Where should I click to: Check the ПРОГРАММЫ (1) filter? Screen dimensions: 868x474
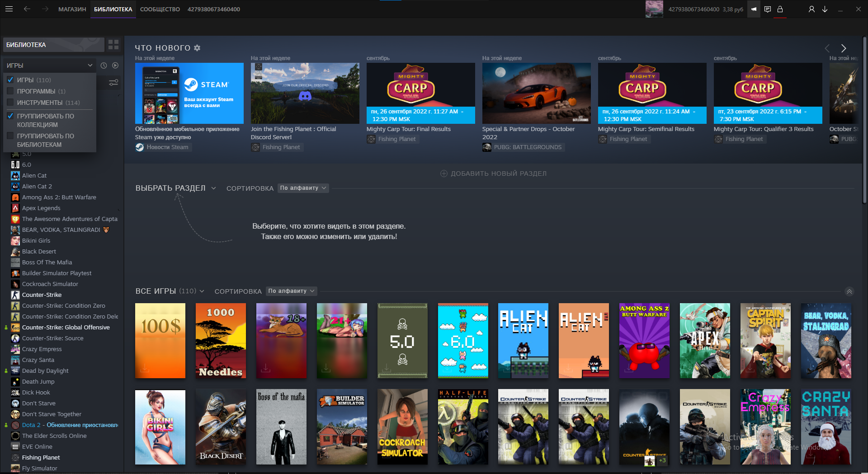[10, 91]
